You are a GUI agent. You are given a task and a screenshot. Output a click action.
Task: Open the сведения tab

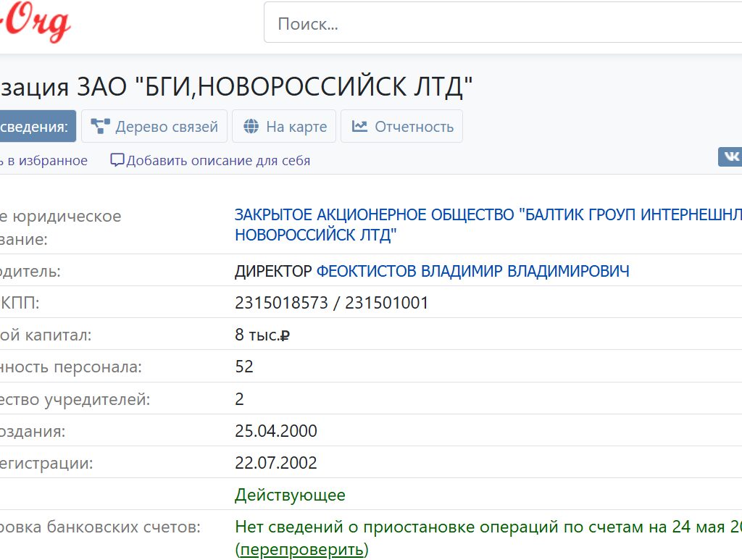(x=35, y=127)
